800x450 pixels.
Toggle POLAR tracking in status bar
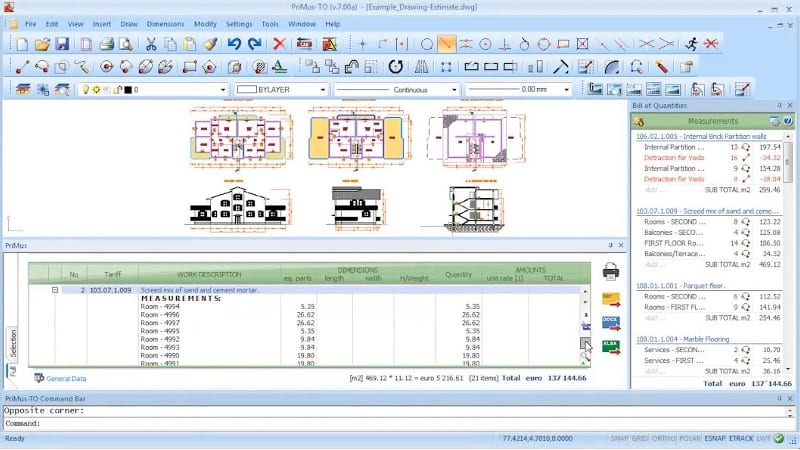click(x=690, y=438)
